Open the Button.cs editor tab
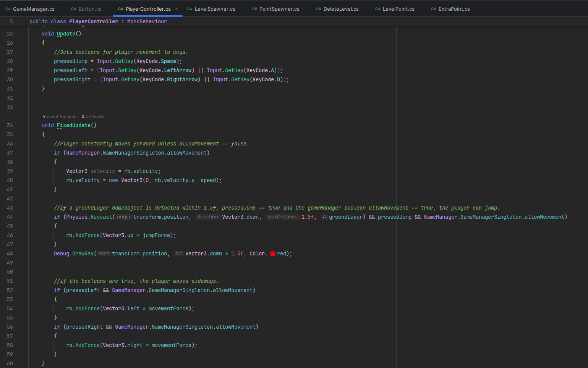 point(86,9)
